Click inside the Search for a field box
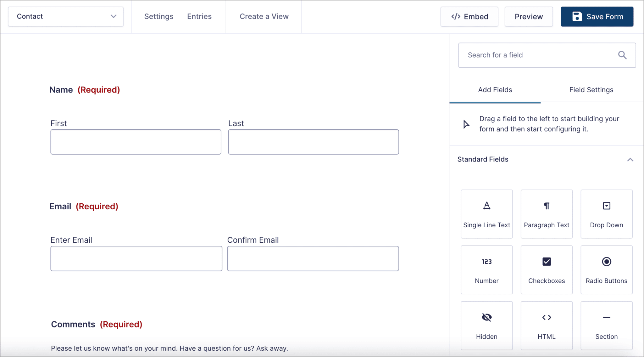Screen dimensions: 644x357 [535, 55]
